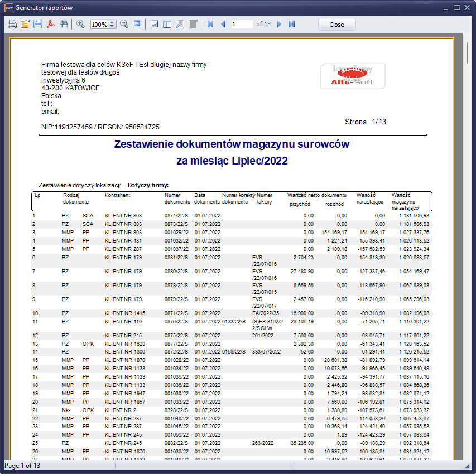Switch to full screen view
Screen dimensions: 476x474
click(137, 25)
